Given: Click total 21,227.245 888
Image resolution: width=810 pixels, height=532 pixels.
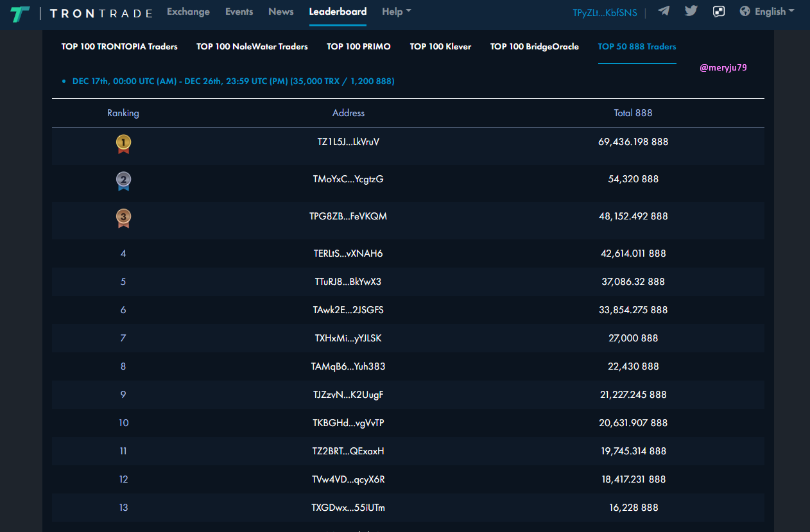Looking at the screenshot, I should tap(633, 395).
